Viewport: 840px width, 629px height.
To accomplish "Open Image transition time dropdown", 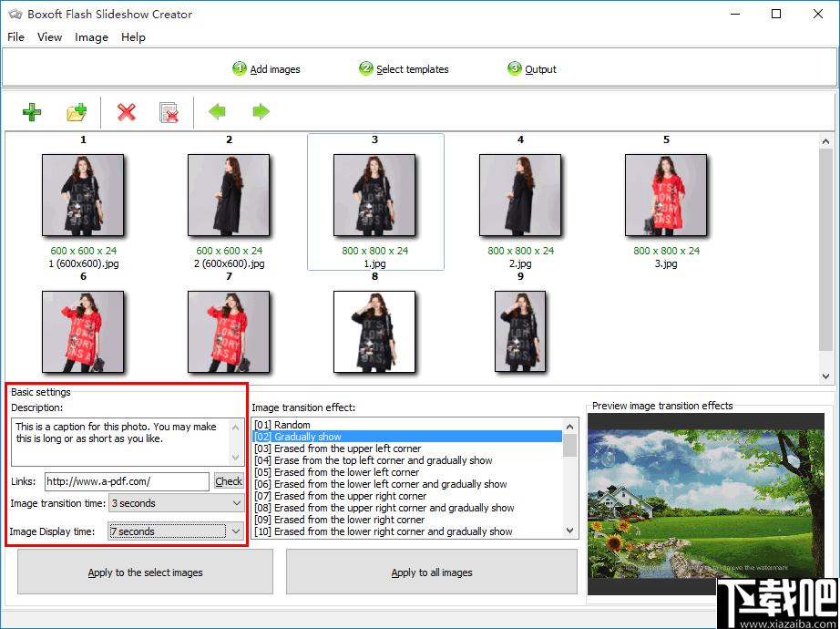I will [x=176, y=503].
